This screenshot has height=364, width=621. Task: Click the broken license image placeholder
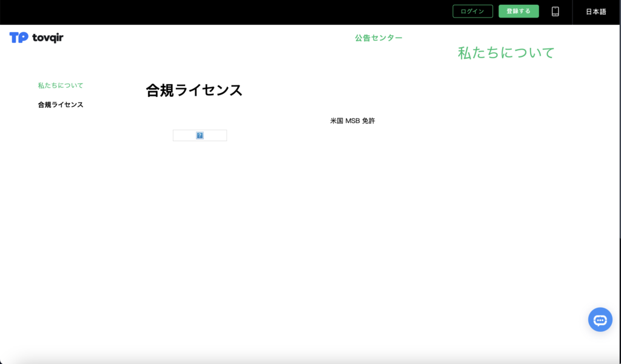click(x=200, y=135)
